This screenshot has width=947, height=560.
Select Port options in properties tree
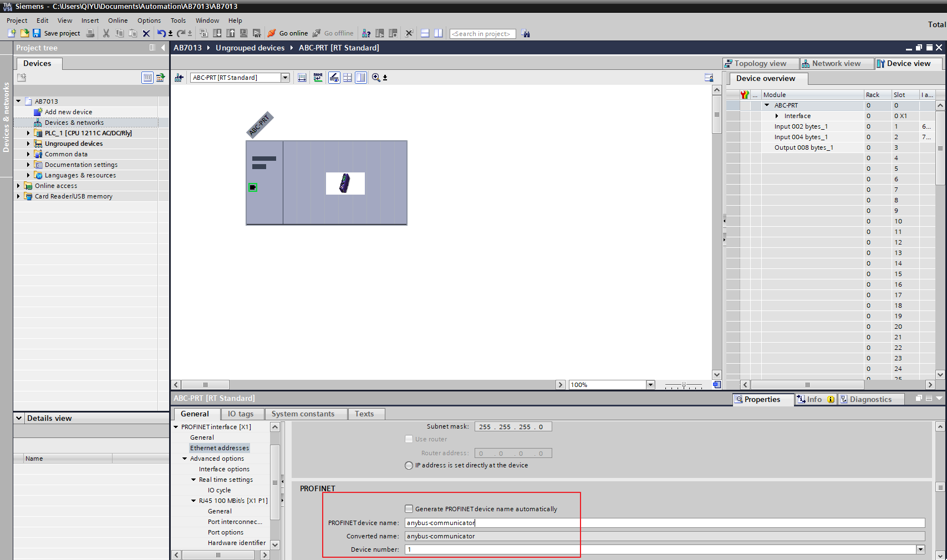(x=226, y=532)
